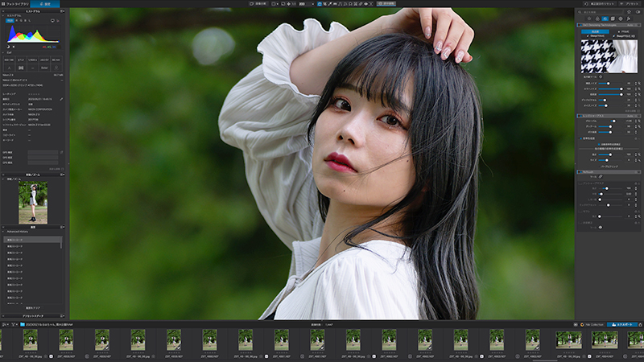Image resolution: width=644 pixels, height=362 pixels.
Task: Toggle highlight clipping sun icon under histogram
Action: (14, 47)
